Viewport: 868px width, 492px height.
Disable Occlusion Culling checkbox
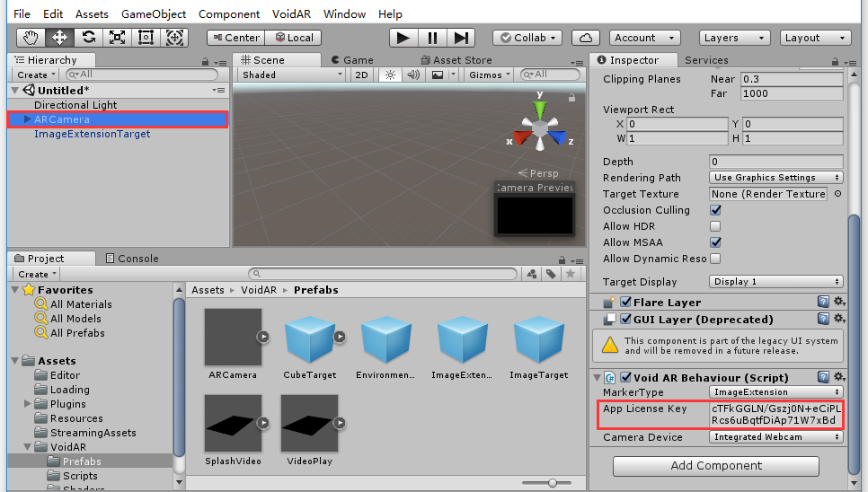pos(716,210)
